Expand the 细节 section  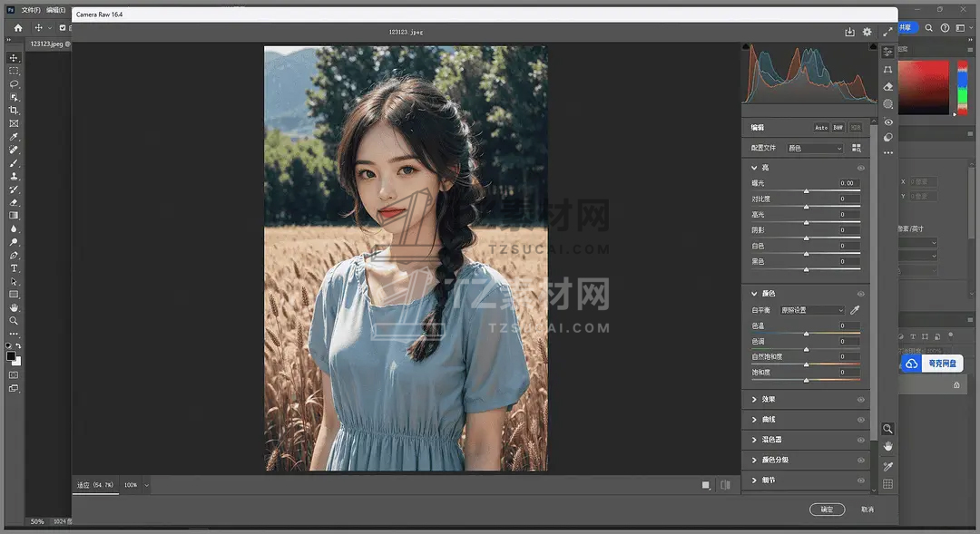(754, 481)
